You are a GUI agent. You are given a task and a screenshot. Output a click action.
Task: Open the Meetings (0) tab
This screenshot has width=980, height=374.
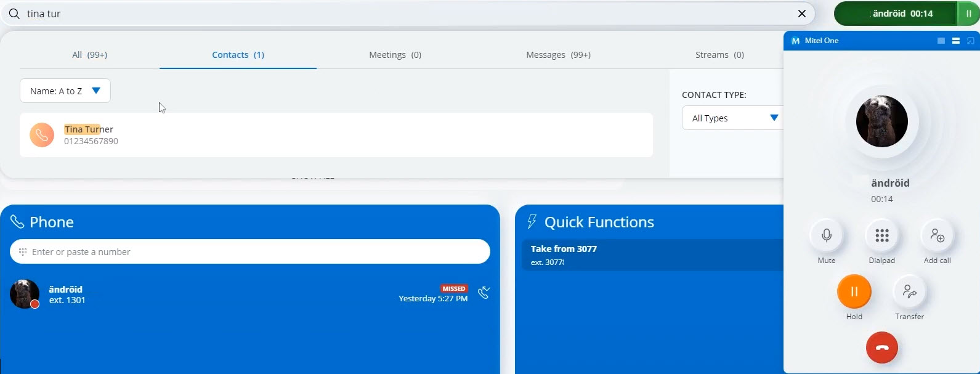[395, 55]
